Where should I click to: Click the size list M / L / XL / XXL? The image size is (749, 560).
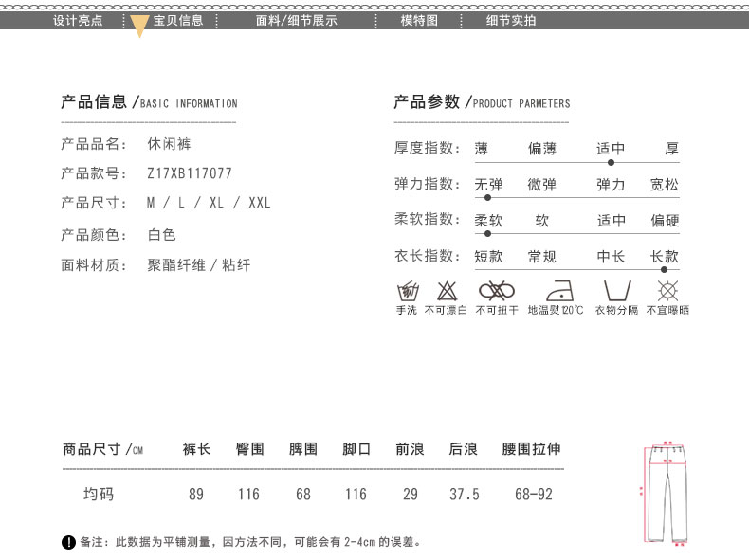(x=209, y=203)
